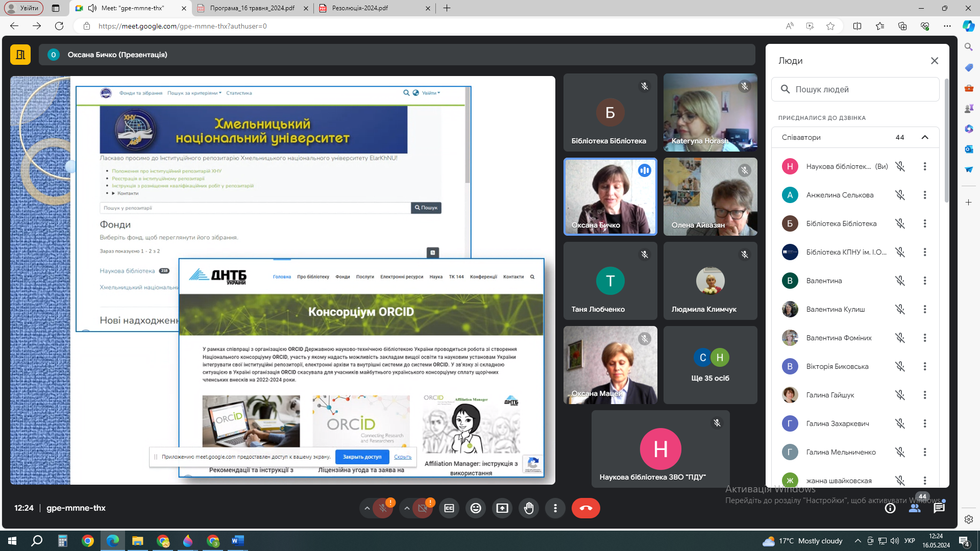Click the raise hand icon

click(x=529, y=508)
